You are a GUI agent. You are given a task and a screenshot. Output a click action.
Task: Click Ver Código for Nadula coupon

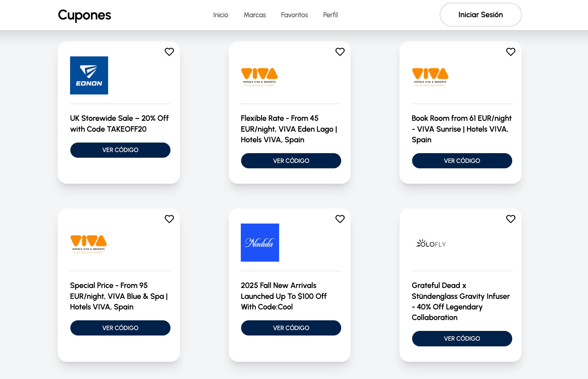(291, 328)
